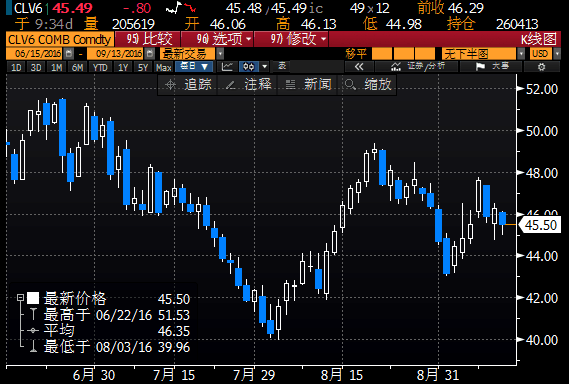Select the 5Y range
This screenshot has height=384, width=569.
coord(143,67)
